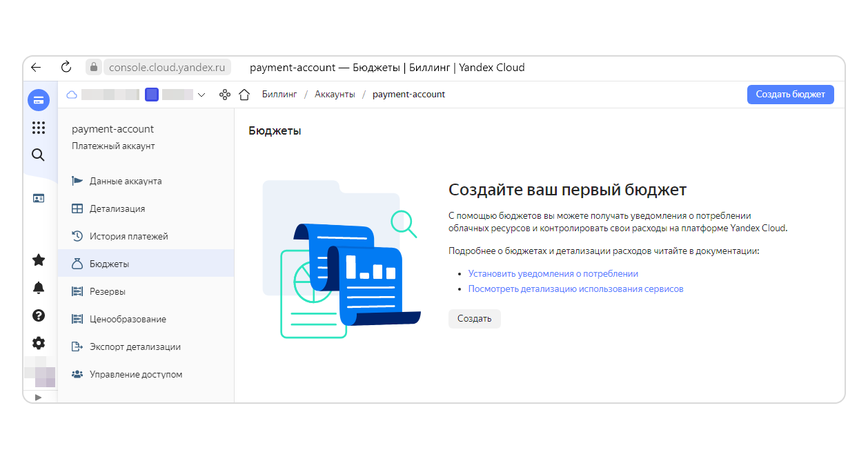Click the resource structure icon beside home
The image size is (868, 459).
coord(224,95)
